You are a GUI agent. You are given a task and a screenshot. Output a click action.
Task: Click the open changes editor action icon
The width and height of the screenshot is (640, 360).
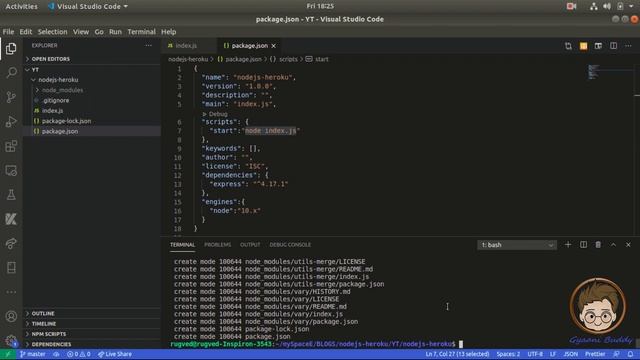568,46
